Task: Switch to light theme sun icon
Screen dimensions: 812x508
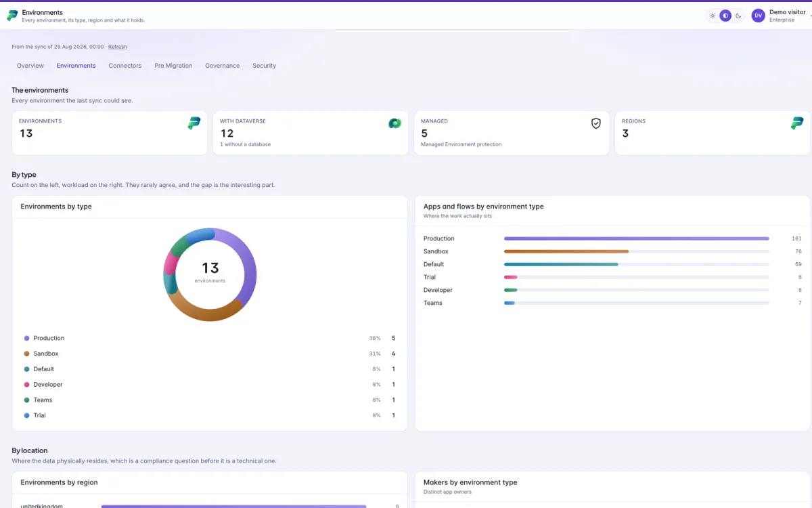Action: point(713,16)
